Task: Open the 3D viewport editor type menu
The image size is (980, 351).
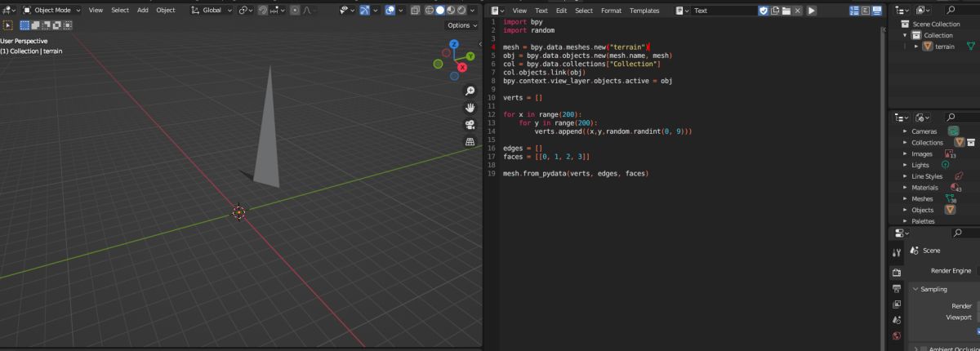Action: click(8, 11)
